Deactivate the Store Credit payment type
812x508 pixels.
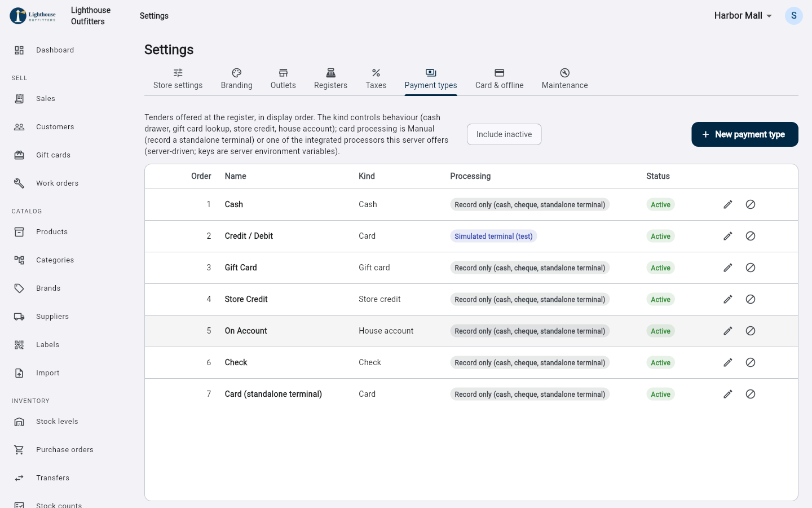pos(751,299)
